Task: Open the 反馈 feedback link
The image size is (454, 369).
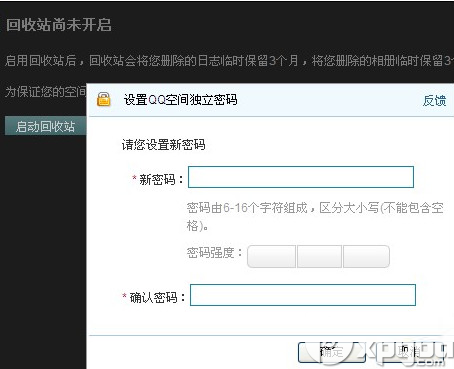Action: pos(435,100)
